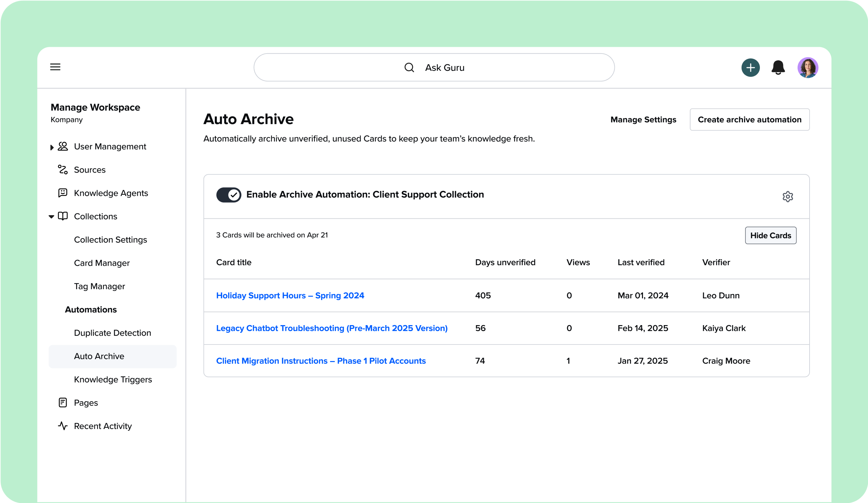Hide Cards in the automation list
The height and width of the screenshot is (503, 868).
770,235
